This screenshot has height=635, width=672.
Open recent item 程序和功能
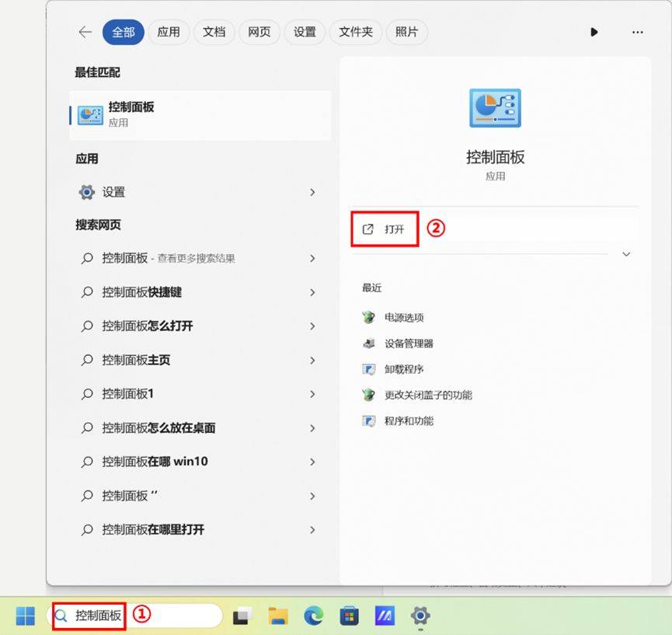point(409,421)
